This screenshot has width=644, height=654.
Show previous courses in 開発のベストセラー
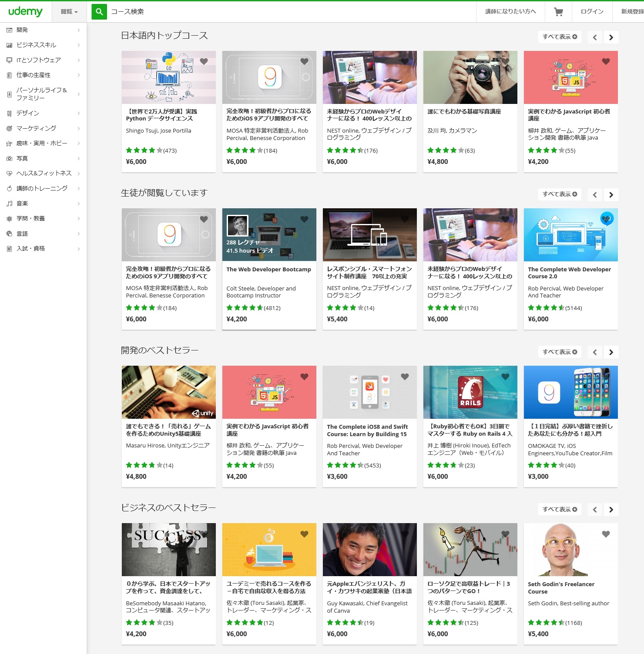tap(595, 352)
